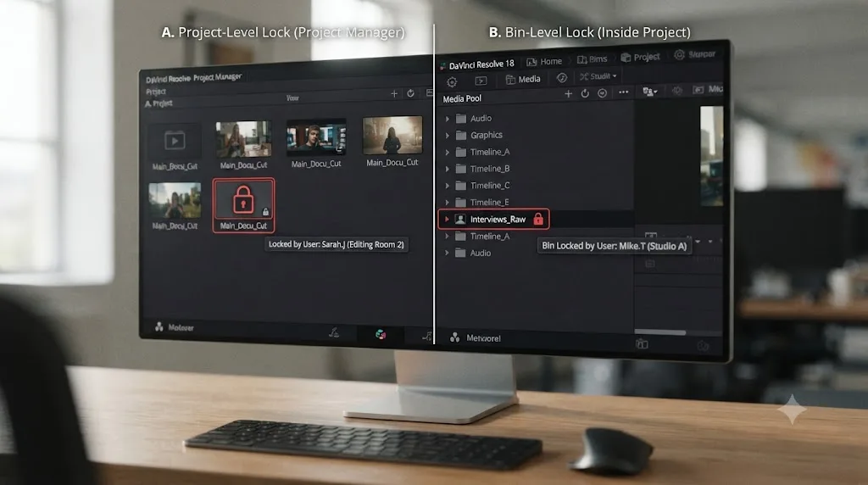
Task: Click the pen-like page icon left of Color icon
Action: point(334,332)
